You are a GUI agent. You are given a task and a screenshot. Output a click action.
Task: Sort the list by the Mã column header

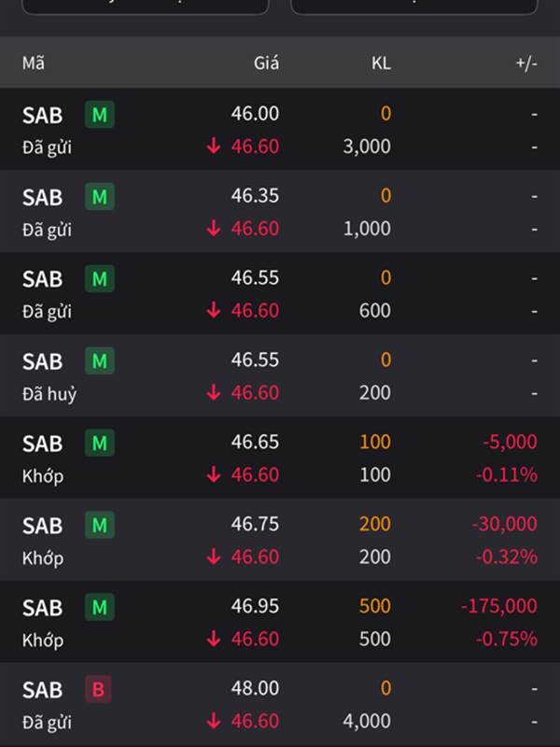tap(34, 63)
